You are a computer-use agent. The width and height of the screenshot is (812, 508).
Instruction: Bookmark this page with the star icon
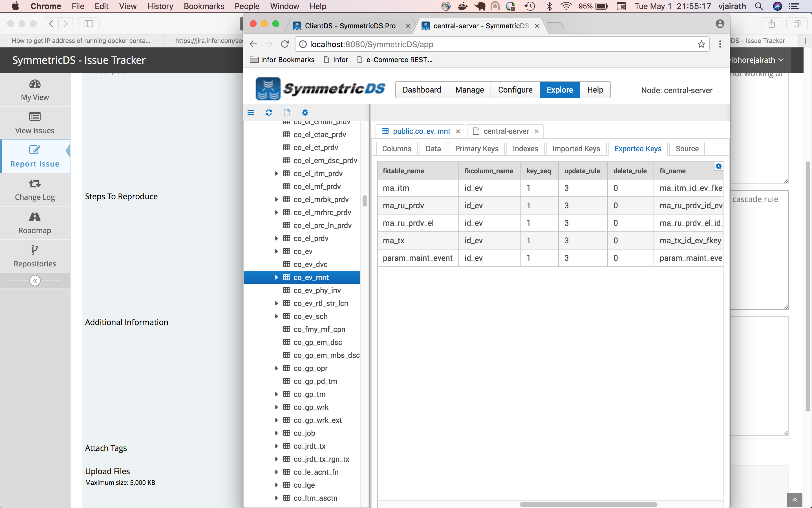pos(701,44)
